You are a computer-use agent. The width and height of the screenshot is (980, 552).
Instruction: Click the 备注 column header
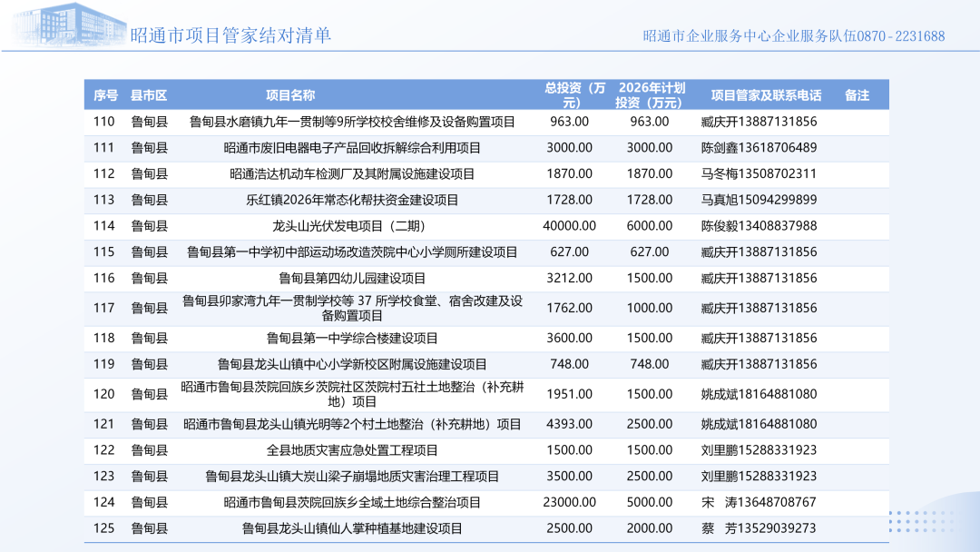(857, 95)
